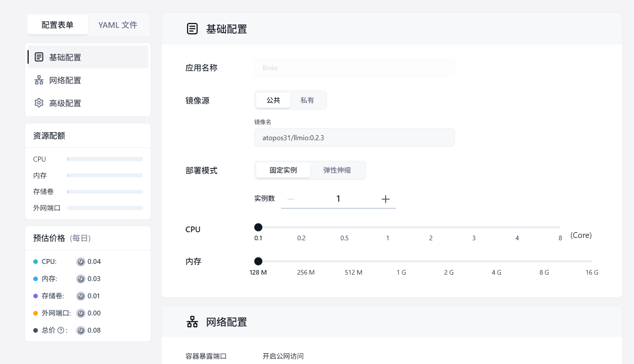The width and height of the screenshot is (634, 364).
Task: Click the 网络配置 sidebar network icon
Action: 39,80
